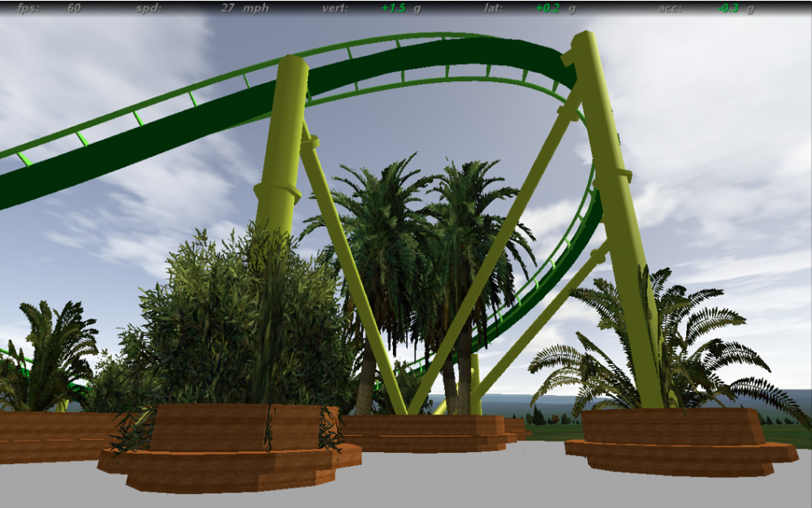Viewport: 812px width, 508px height.
Task: Click the green +0.2 lateral g value
Action: [x=548, y=8]
